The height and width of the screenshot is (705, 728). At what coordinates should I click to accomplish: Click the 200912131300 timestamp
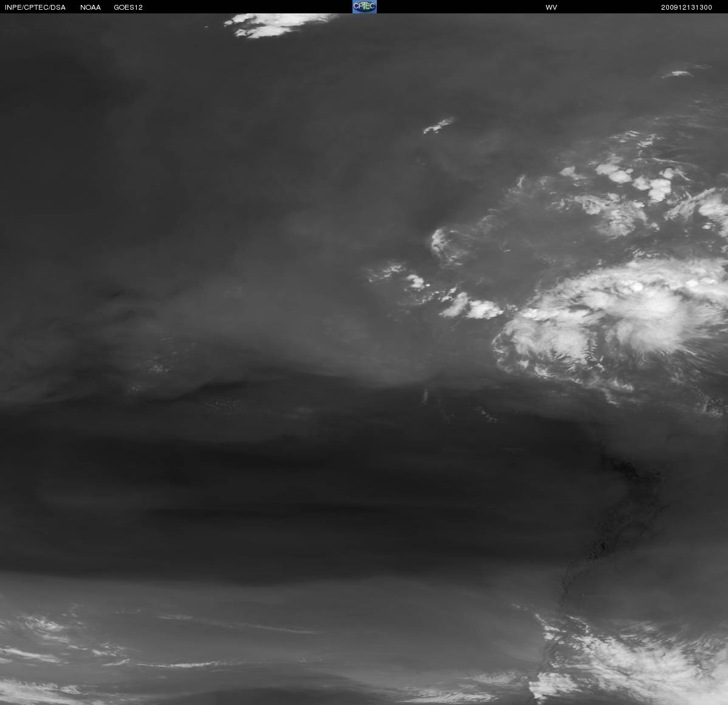click(x=686, y=7)
